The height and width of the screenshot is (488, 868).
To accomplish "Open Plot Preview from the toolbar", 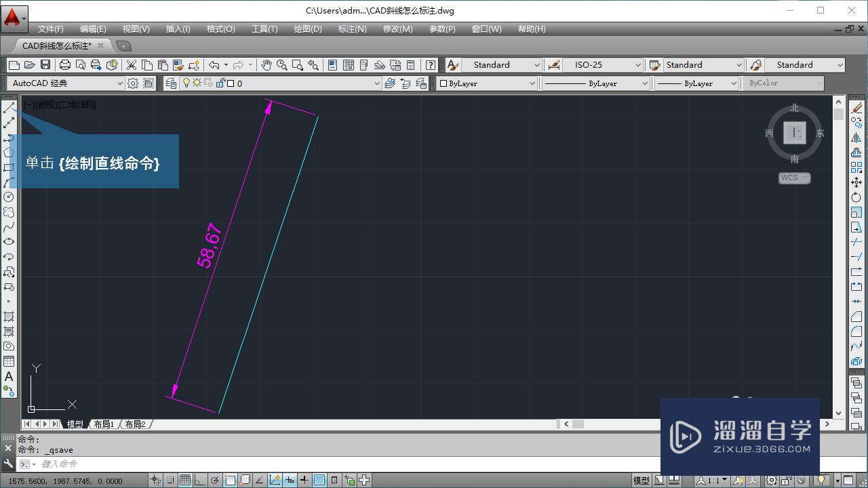I will [81, 65].
